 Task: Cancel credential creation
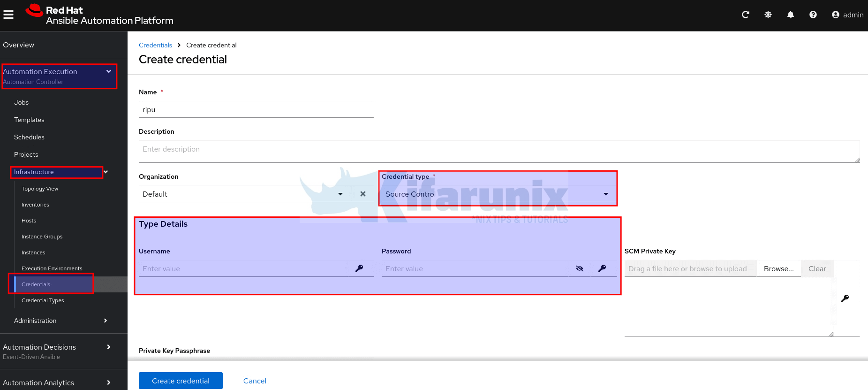(255, 381)
